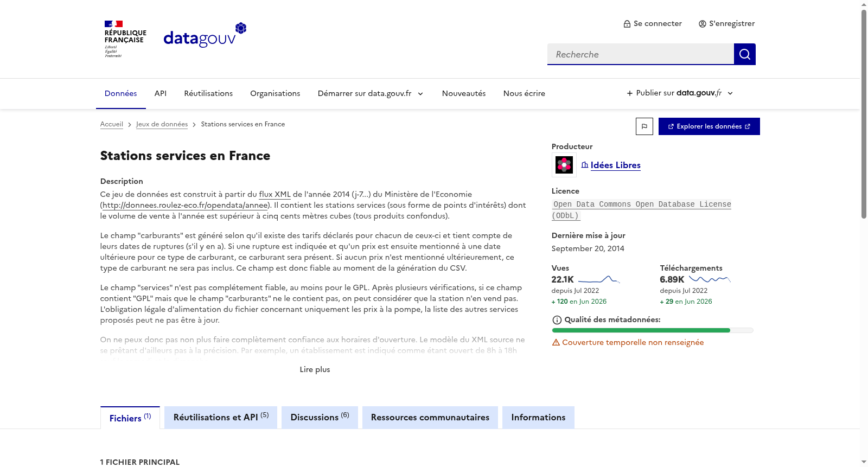Click the Téléchargements sparkline chart
Viewport: 868px width, 467px height.
[710, 279]
